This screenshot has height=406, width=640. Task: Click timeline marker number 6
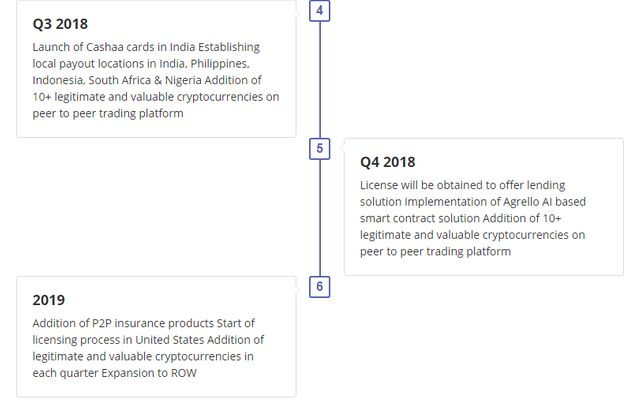(320, 287)
